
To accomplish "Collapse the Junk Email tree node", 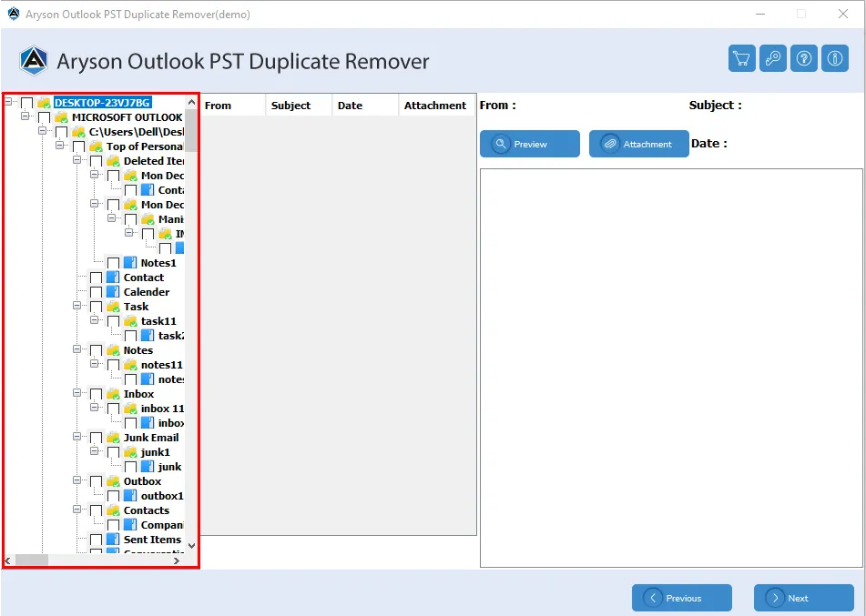I will [76, 436].
